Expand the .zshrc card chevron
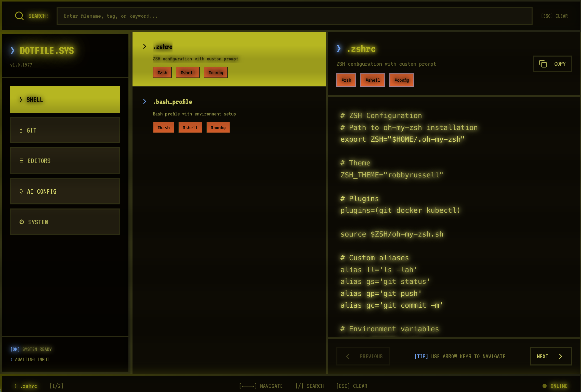The height and width of the screenshot is (392, 581). 145,46
